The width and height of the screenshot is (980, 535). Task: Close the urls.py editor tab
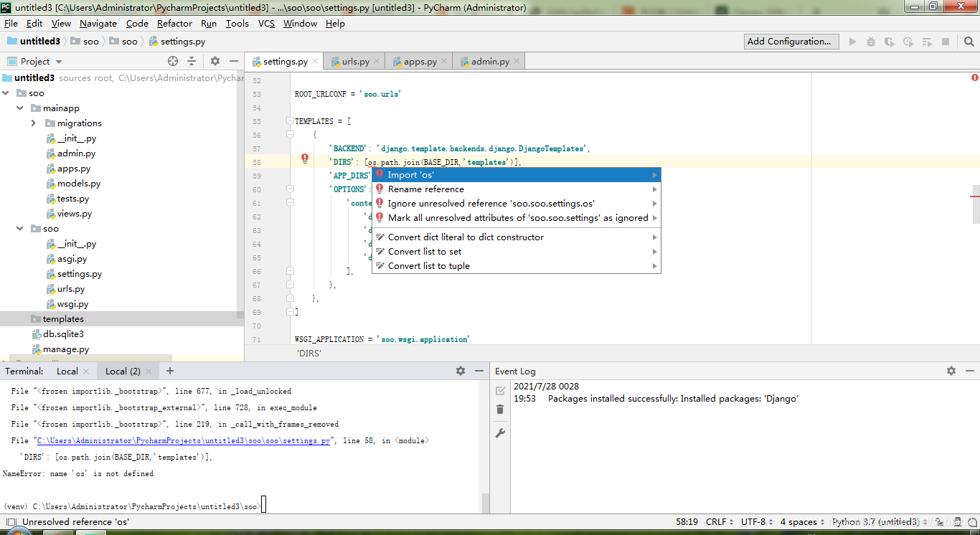point(377,62)
